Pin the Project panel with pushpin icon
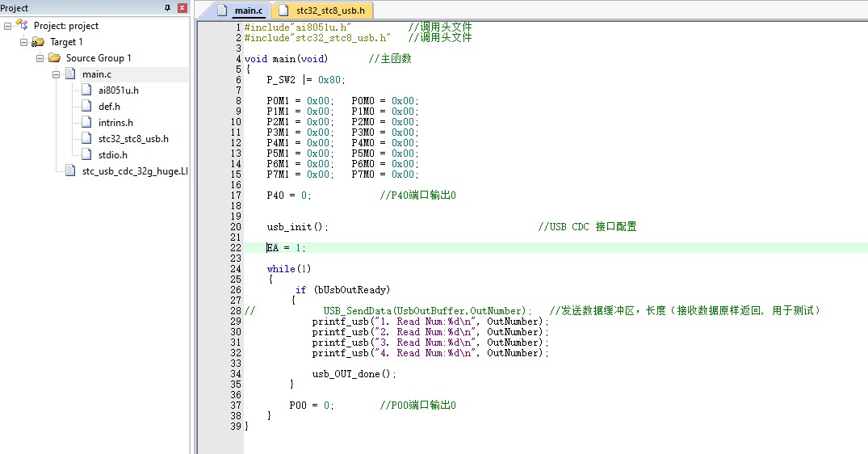Image resolution: width=868 pixels, height=454 pixels. [167, 8]
